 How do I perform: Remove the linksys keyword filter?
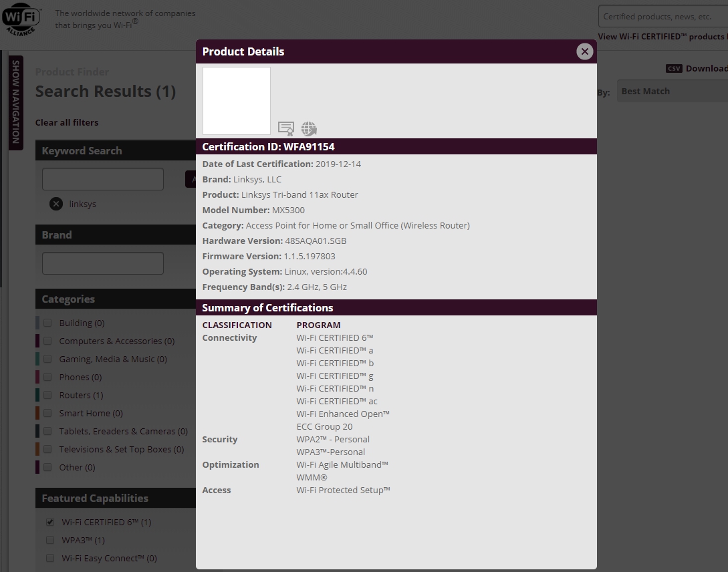click(x=56, y=204)
